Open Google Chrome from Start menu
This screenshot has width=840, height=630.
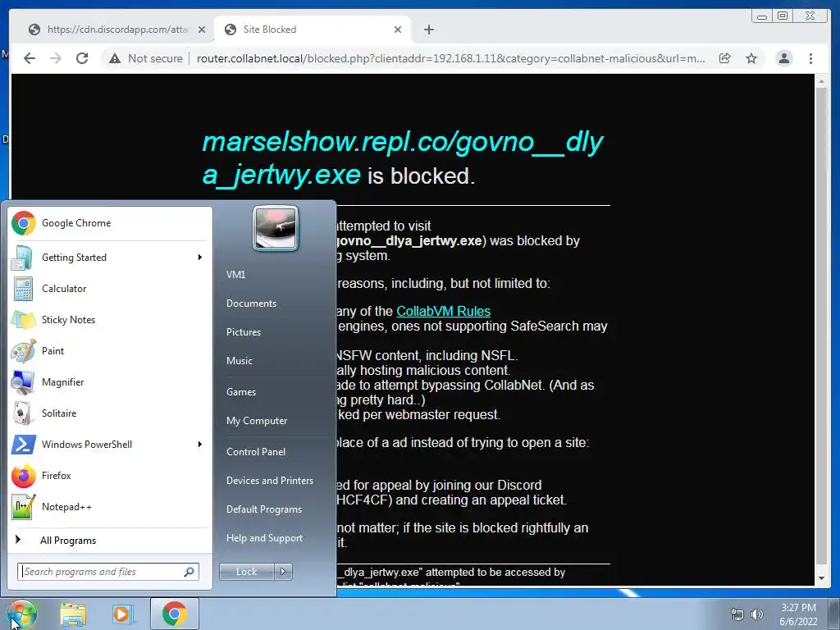click(x=111, y=223)
